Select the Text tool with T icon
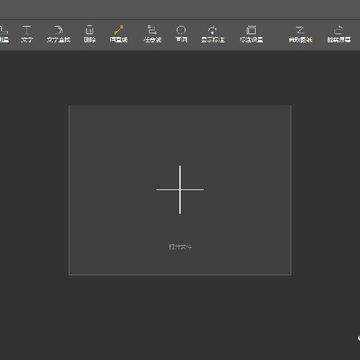This screenshot has width=360, height=360. tap(26, 34)
